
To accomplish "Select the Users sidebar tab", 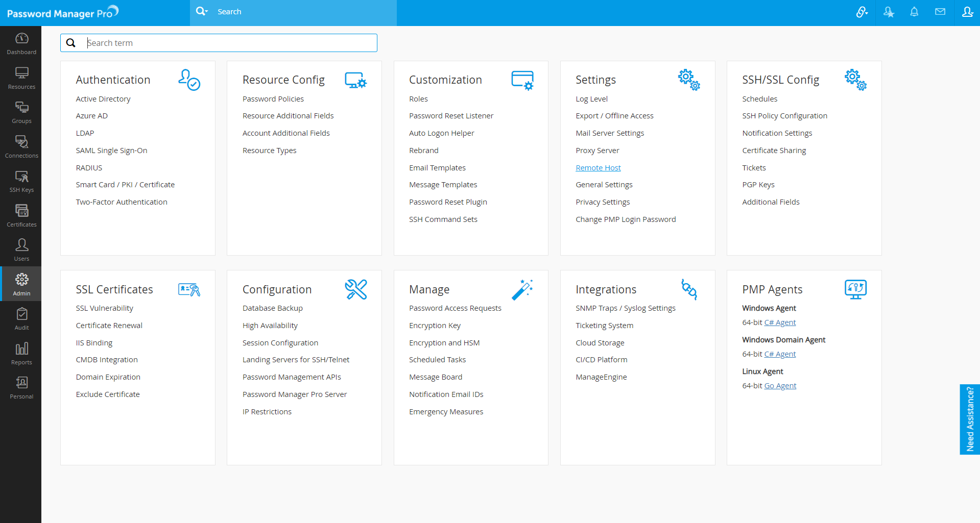I will 21,250.
